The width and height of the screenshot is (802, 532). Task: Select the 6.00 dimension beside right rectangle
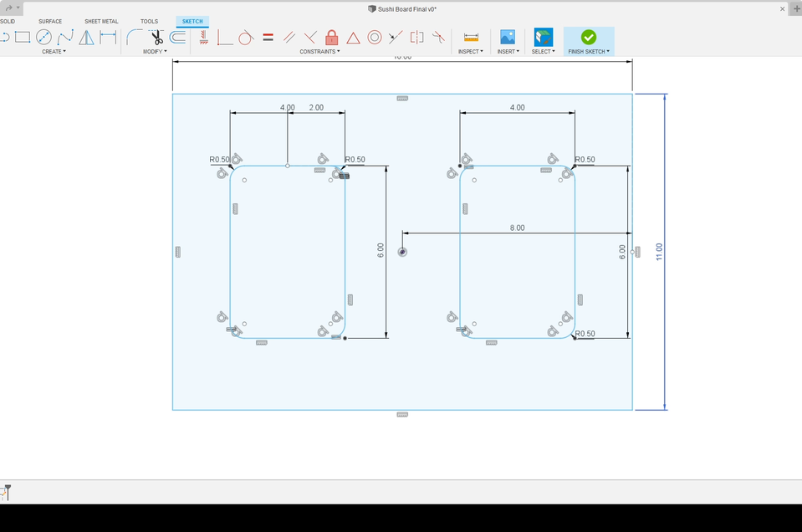pyautogui.click(x=622, y=252)
